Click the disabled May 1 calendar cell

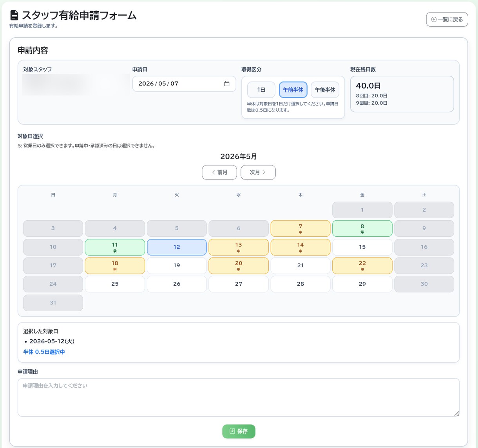click(x=362, y=210)
